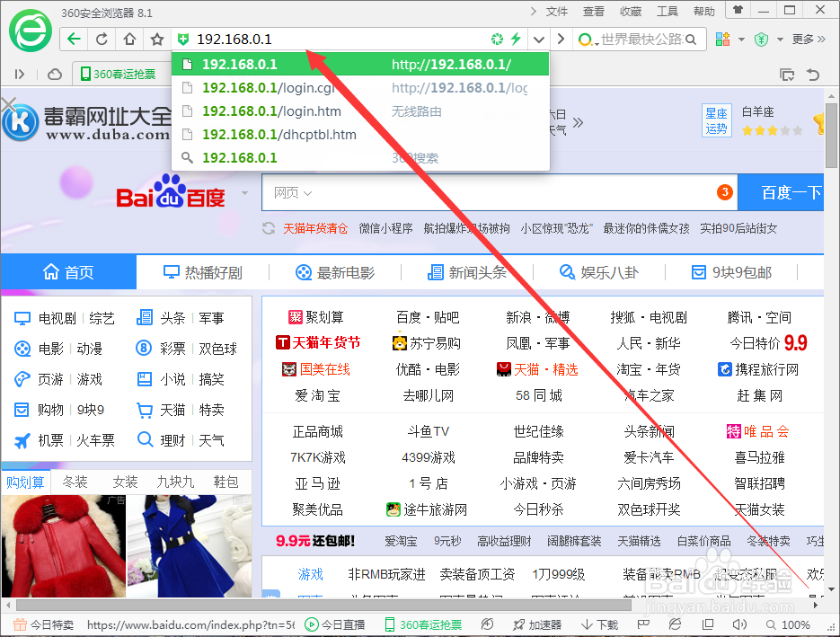Expand the 网页 search type dropdown

click(293, 193)
